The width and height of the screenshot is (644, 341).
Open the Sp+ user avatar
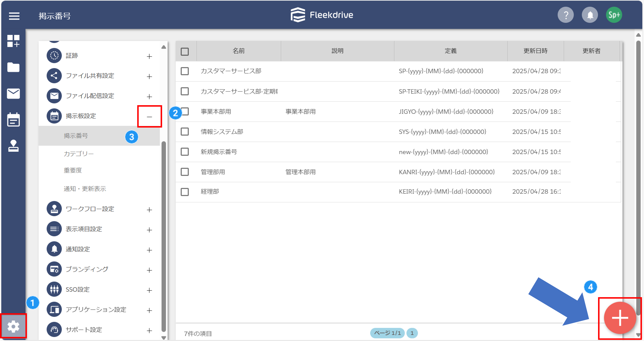(614, 15)
